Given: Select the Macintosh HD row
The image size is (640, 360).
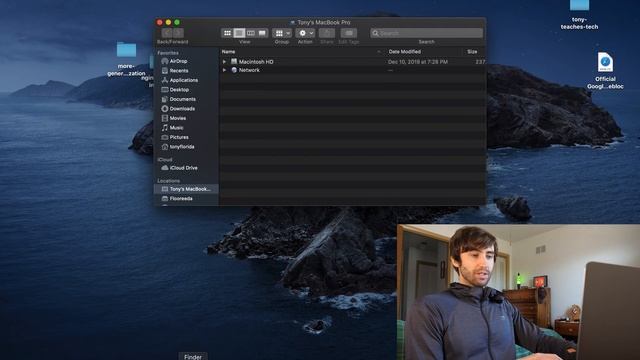Looking at the screenshot, I should point(353,62).
